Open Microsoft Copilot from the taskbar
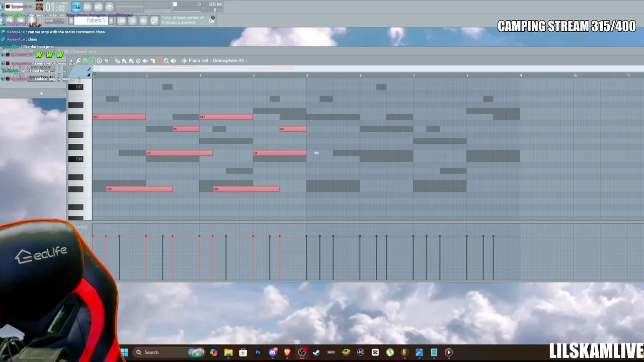Screen dimensions: 644x362 (x=214, y=352)
